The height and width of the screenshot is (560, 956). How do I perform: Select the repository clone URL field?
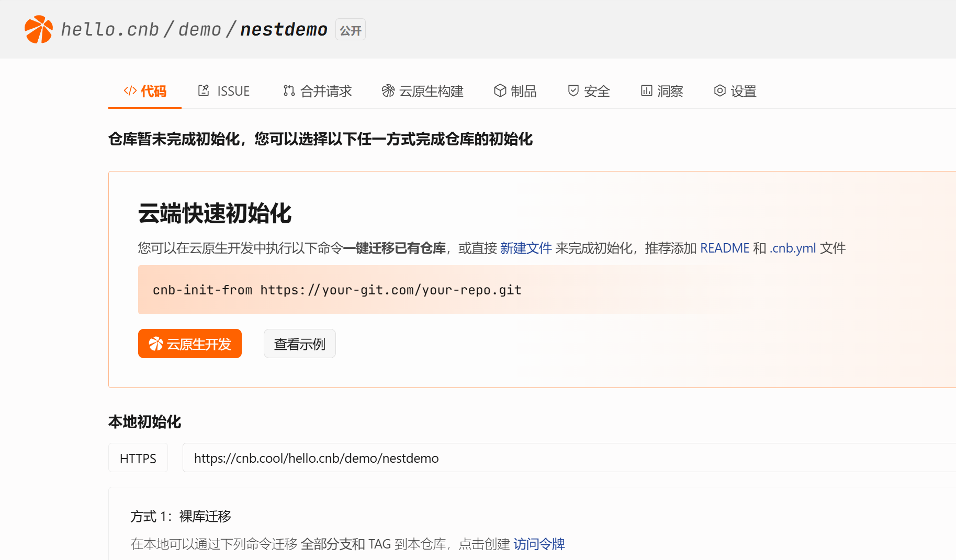(x=316, y=458)
